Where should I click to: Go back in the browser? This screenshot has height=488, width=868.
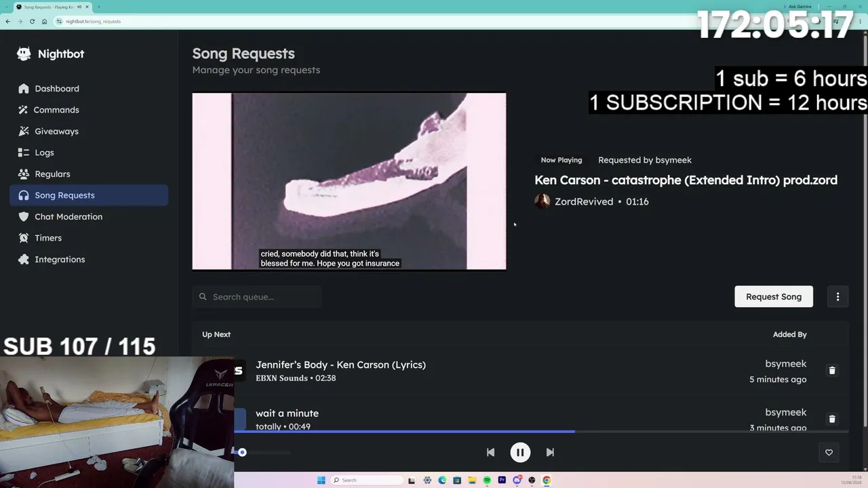7,22
